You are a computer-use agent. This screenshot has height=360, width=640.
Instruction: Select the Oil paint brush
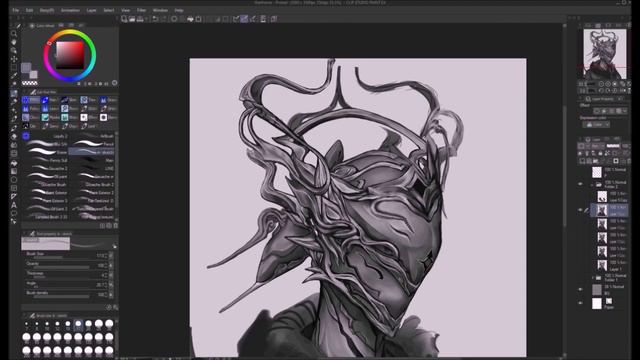[x=45, y=176]
